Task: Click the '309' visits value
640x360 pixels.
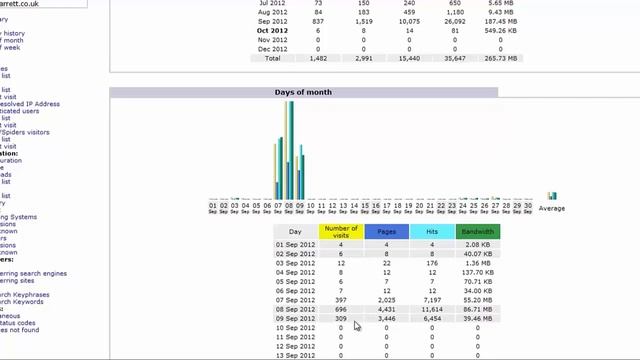Action: (x=341, y=318)
